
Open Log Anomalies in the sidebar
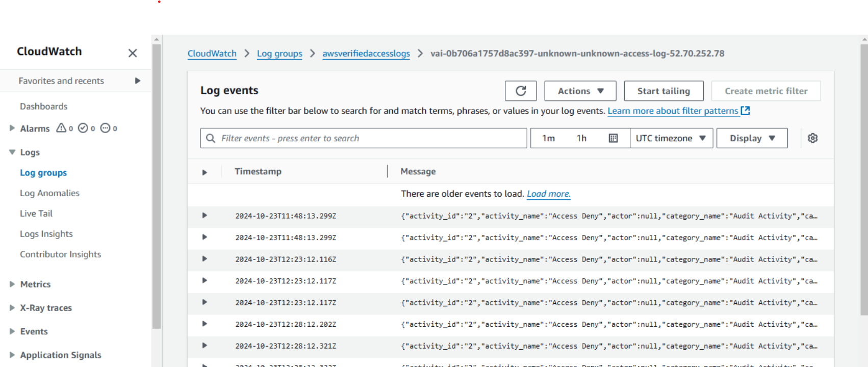tap(49, 193)
